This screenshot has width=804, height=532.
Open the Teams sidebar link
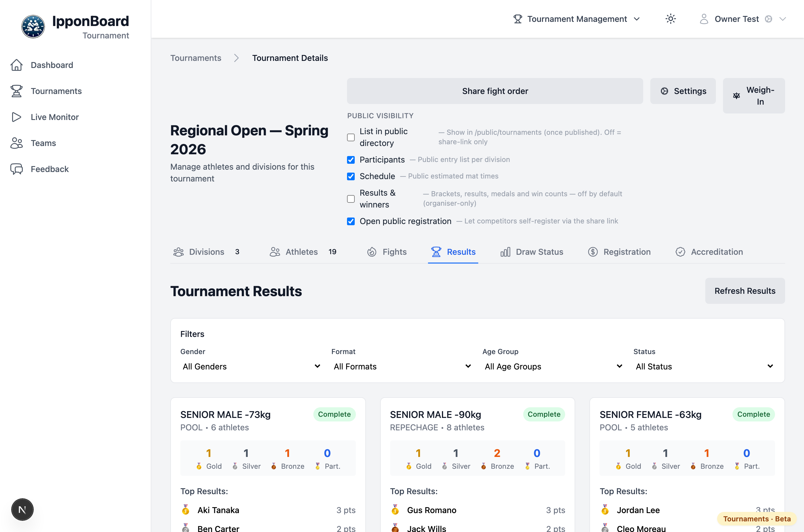click(x=43, y=143)
